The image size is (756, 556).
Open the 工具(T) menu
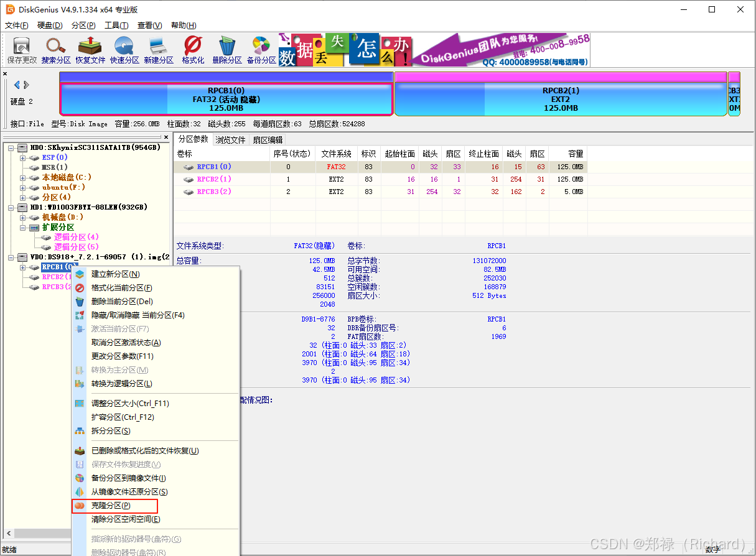coord(116,25)
